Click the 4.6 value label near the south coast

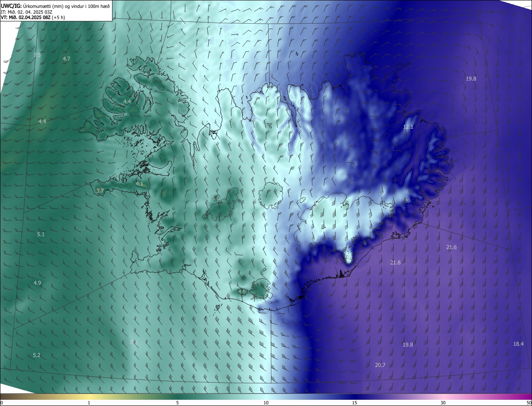(x=242, y=291)
